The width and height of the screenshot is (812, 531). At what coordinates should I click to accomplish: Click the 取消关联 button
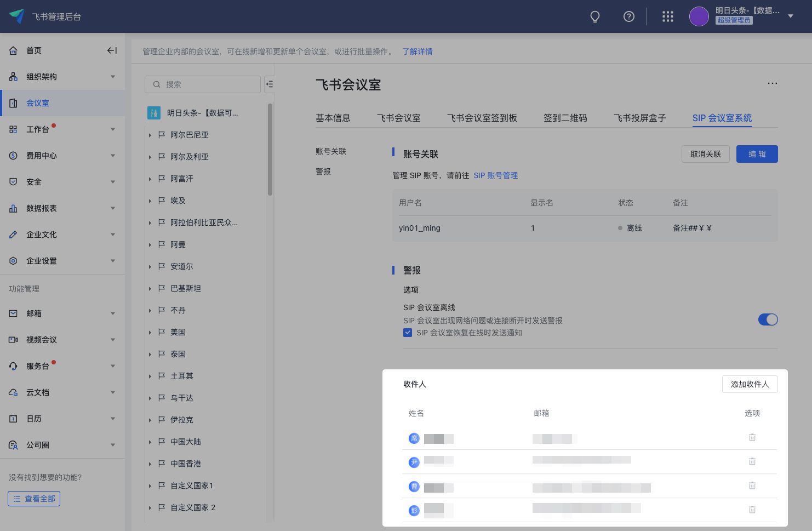706,154
